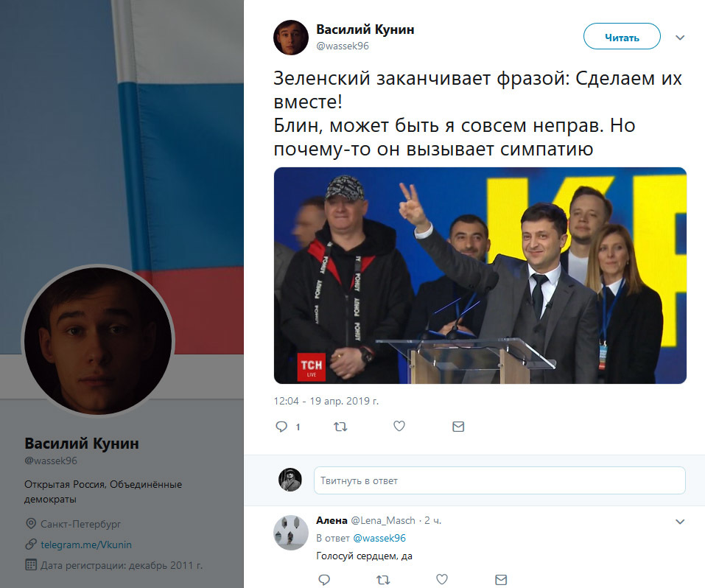Like Алена's reply with heart icon
The image size is (705, 588).
click(442, 579)
